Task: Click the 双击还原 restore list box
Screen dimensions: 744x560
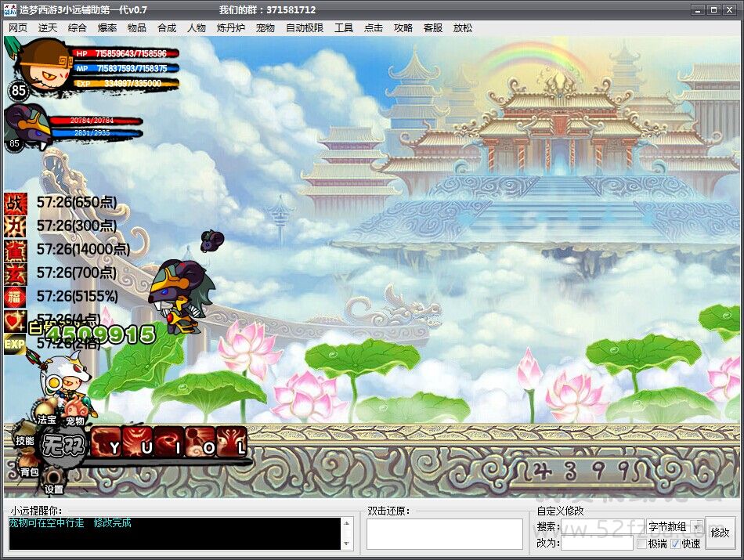Action: [x=445, y=534]
